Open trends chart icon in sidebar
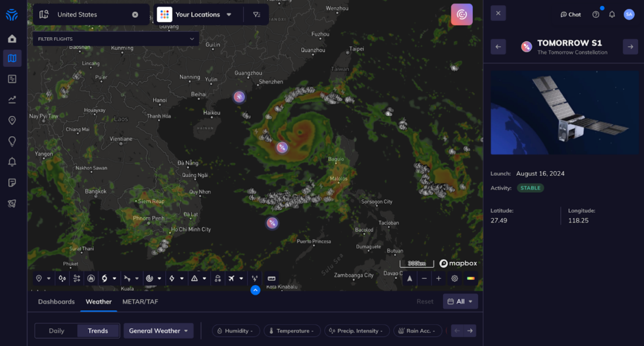Viewport: 644px width, 346px height. pyautogui.click(x=12, y=99)
